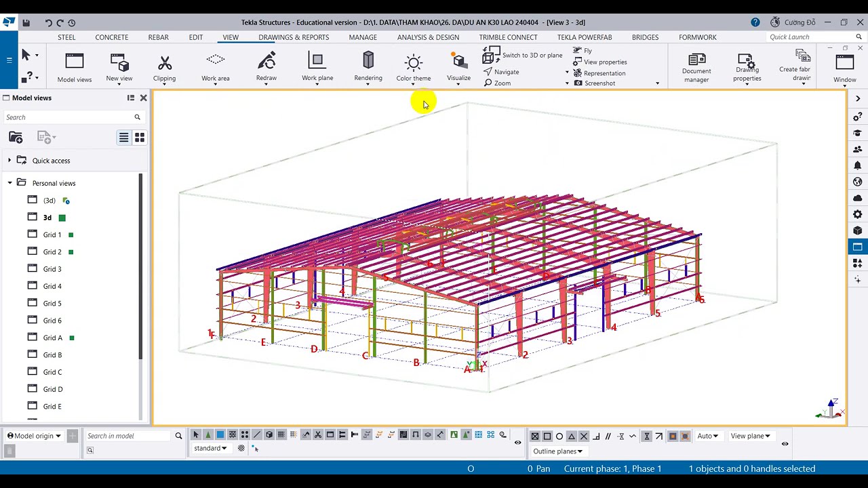Click the Fly command
The height and width of the screenshot is (488, 868).
(x=583, y=51)
